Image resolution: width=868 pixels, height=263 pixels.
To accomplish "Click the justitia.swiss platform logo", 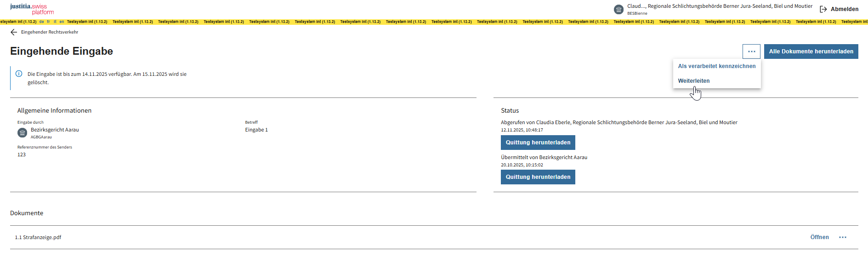I will (32, 9).
